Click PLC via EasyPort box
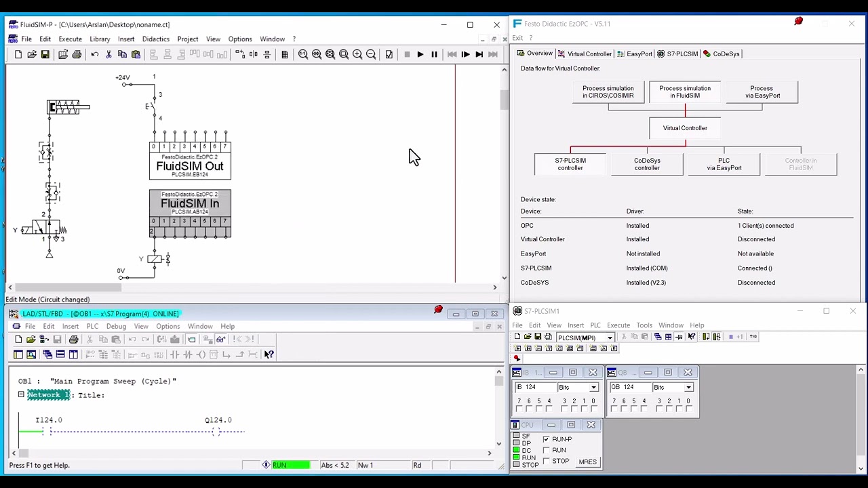Image resolution: width=868 pixels, height=488 pixels. [724, 164]
